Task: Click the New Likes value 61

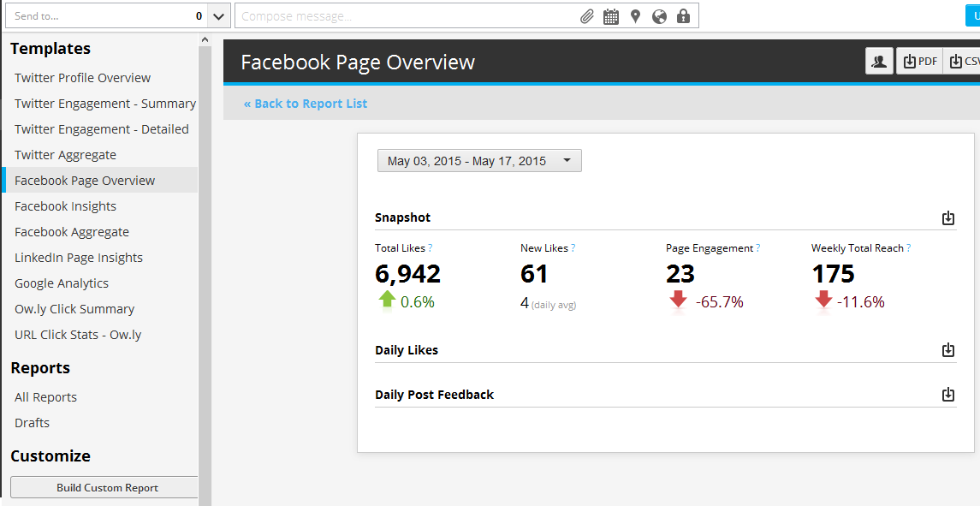Action: click(x=534, y=273)
